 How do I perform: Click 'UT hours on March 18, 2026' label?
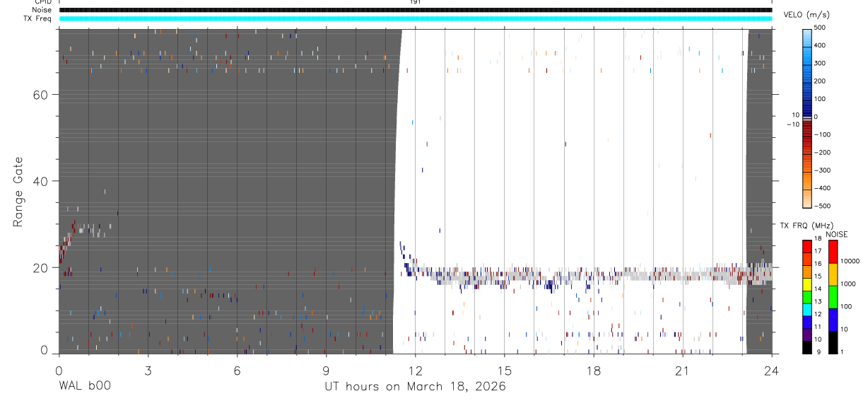coord(415,387)
